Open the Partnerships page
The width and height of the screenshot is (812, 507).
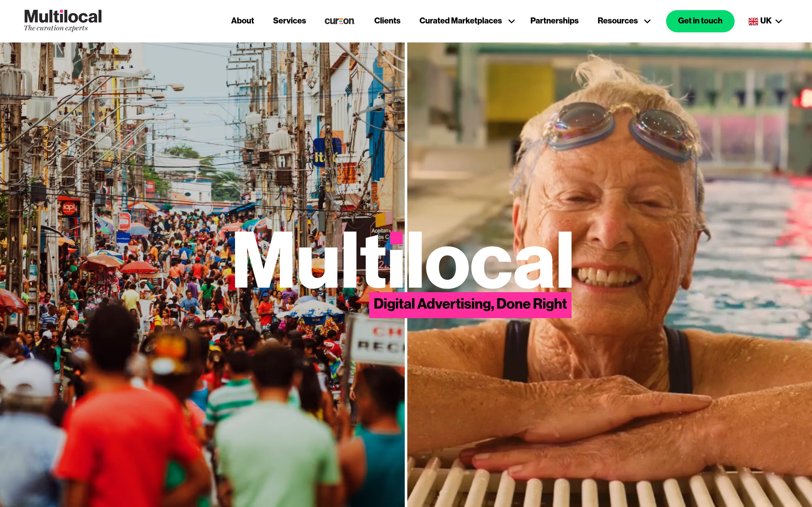click(554, 21)
